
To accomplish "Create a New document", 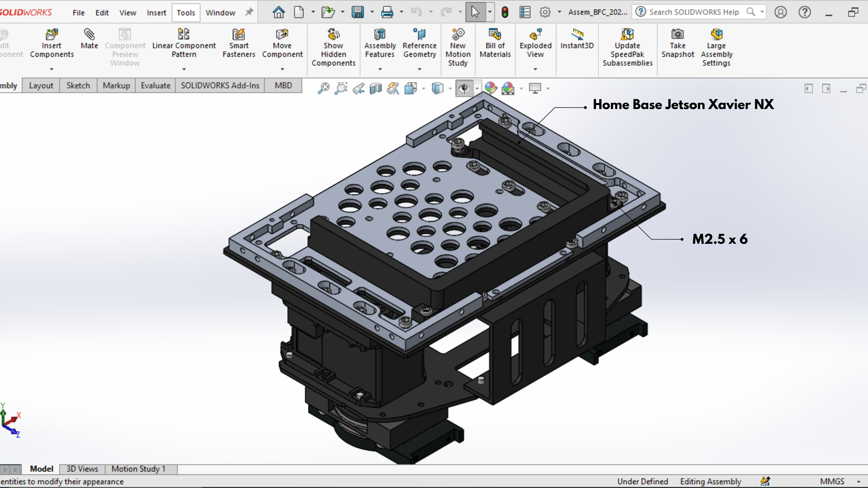I will (x=299, y=12).
